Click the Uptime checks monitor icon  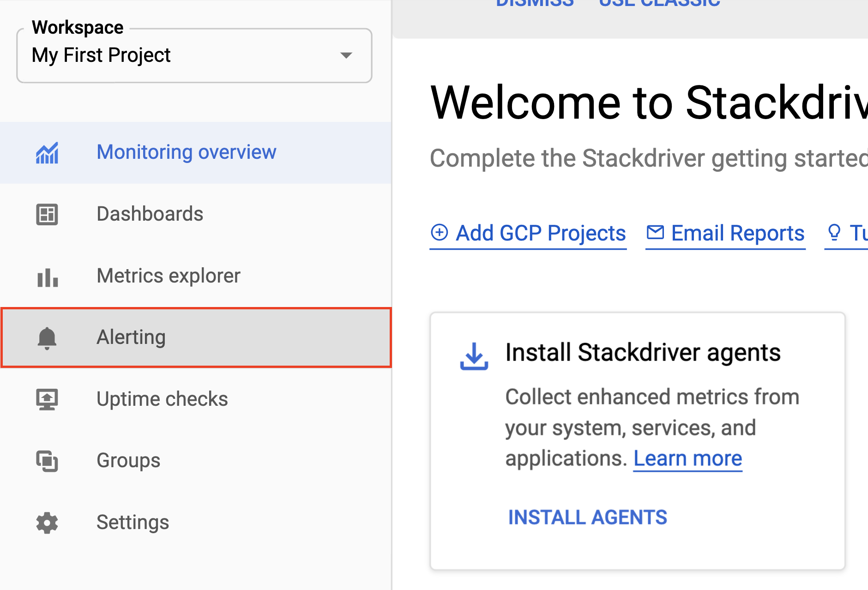[x=47, y=399]
